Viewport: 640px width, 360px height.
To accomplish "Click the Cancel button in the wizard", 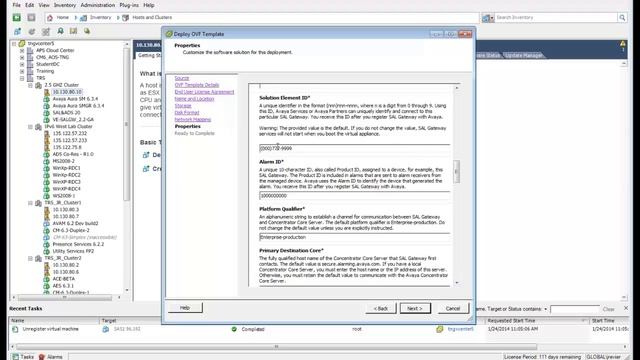I will [x=453, y=308].
